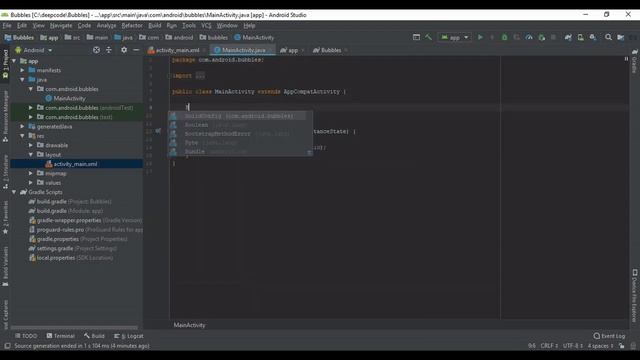The height and width of the screenshot is (360, 640).
Task: Open the Event Log
Action: (609, 336)
